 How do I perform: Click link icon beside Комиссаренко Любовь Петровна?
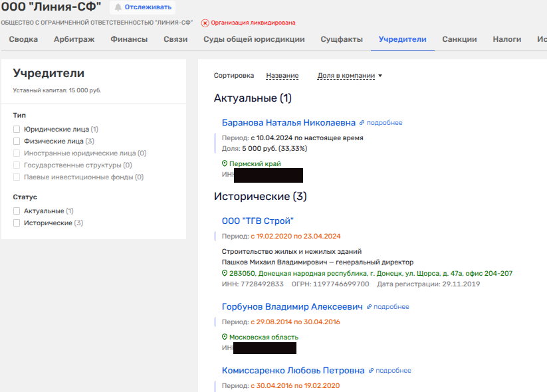pos(371,371)
